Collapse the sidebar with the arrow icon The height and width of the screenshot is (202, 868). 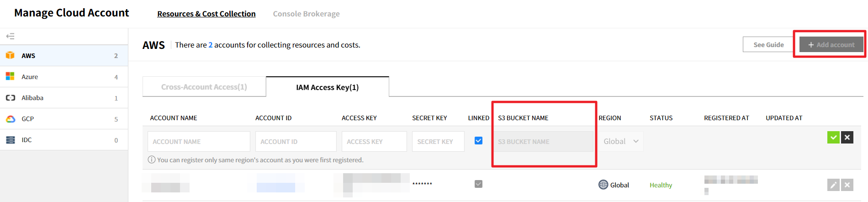(x=10, y=36)
